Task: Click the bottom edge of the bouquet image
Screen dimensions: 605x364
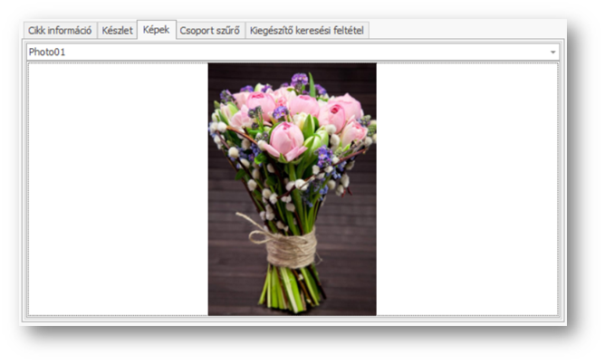Action: click(292, 313)
